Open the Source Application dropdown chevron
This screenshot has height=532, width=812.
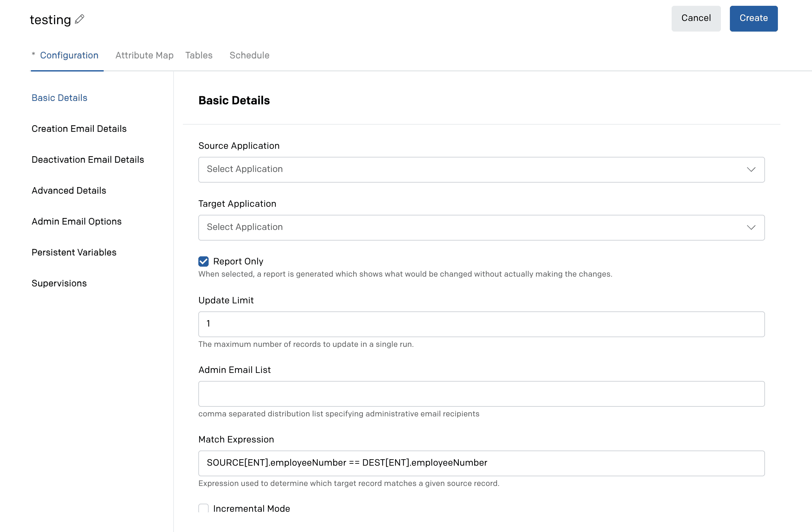point(751,170)
